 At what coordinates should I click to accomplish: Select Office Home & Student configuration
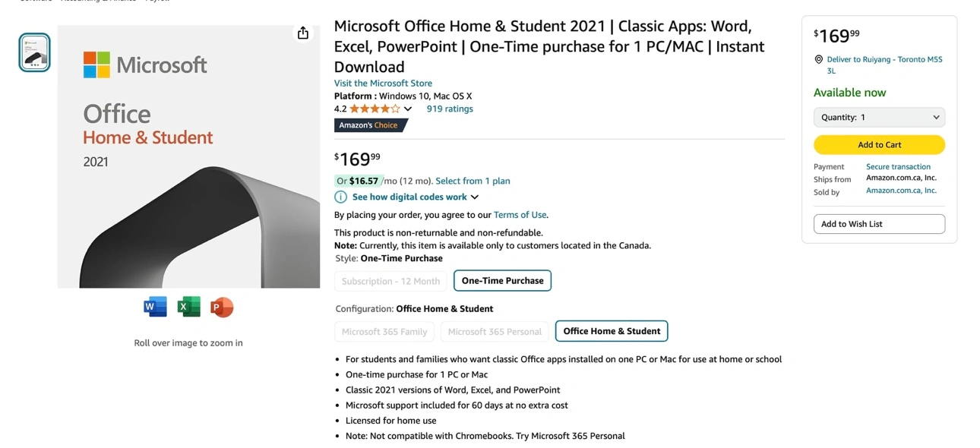[x=612, y=331]
